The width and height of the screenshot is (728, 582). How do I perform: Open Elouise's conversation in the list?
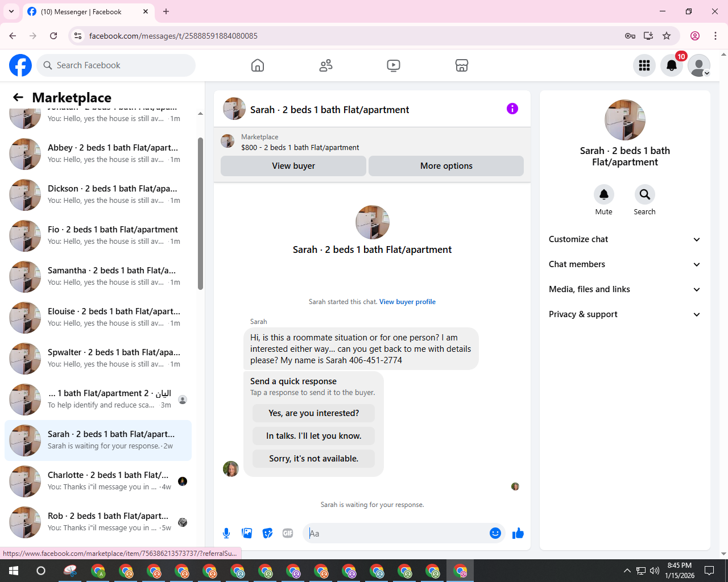tap(98, 318)
